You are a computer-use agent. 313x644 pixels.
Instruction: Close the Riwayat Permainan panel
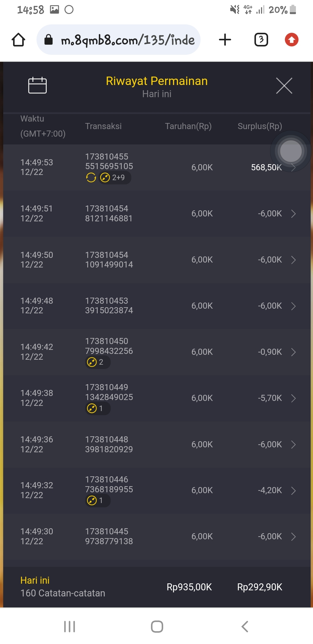pyautogui.click(x=284, y=86)
